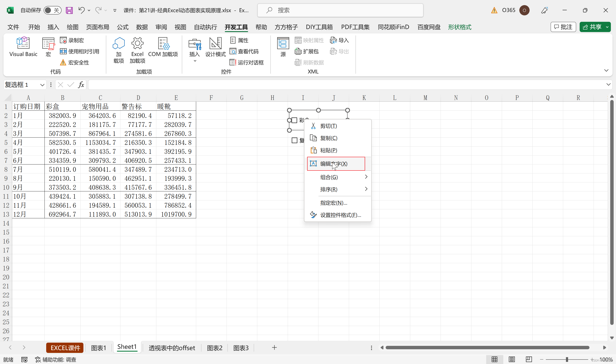
Task: Expand the formula bar
Action: pos(608,85)
